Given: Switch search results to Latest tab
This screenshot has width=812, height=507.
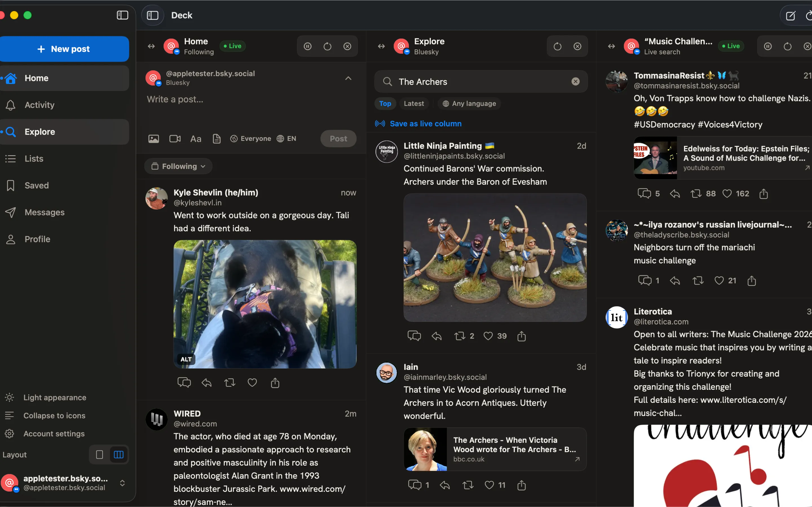Looking at the screenshot, I should [x=414, y=104].
